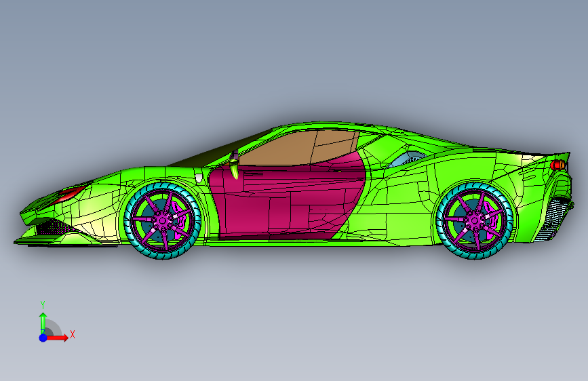588x381 pixels.
Task: Click the blue Z axis ball of the triad
Action: pyautogui.click(x=43, y=338)
